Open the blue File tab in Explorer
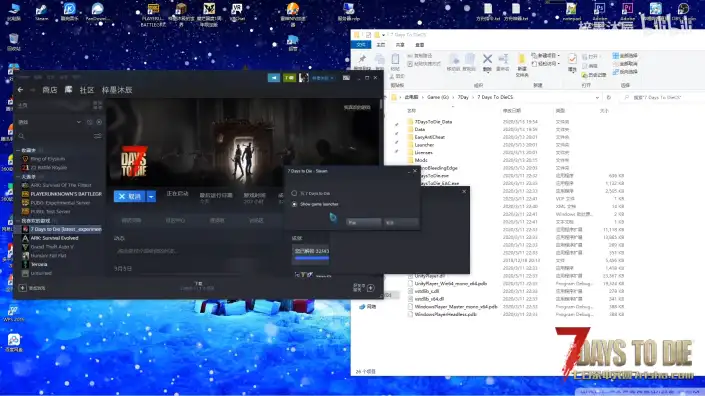705x396 pixels. (x=361, y=44)
